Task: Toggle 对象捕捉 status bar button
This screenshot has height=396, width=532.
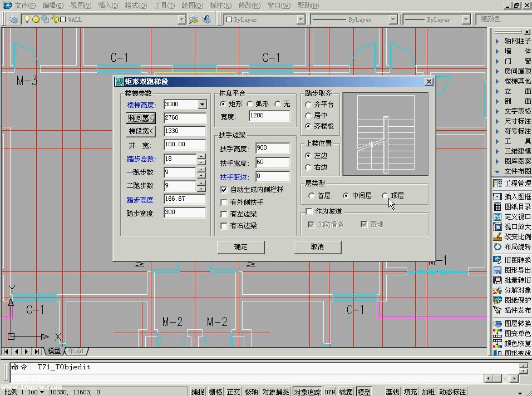Action: pyautogui.click(x=275, y=392)
